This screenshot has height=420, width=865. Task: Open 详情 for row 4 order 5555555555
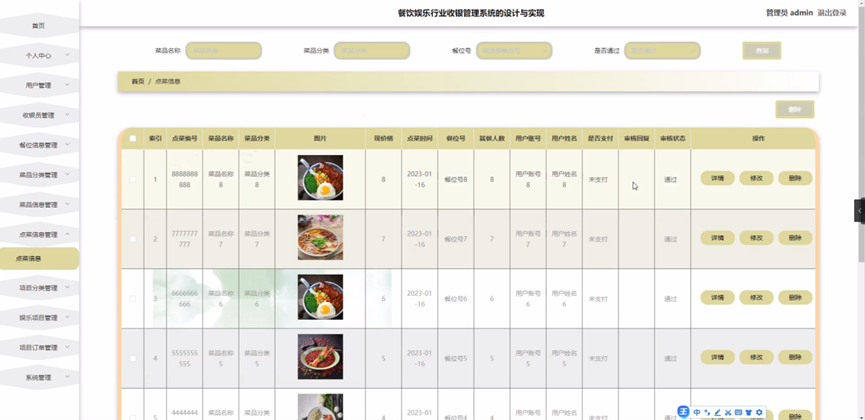717,357
